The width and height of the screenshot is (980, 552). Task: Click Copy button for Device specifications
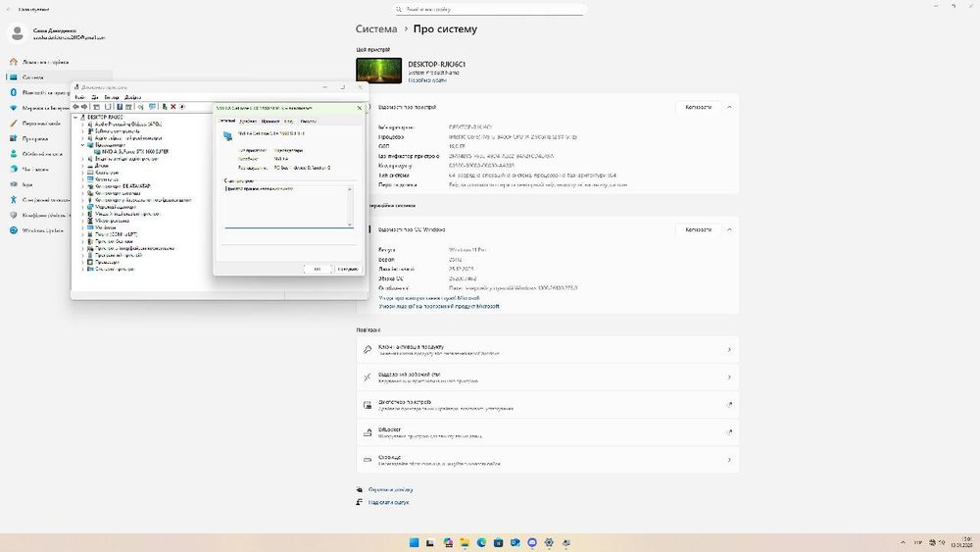pyautogui.click(x=698, y=107)
